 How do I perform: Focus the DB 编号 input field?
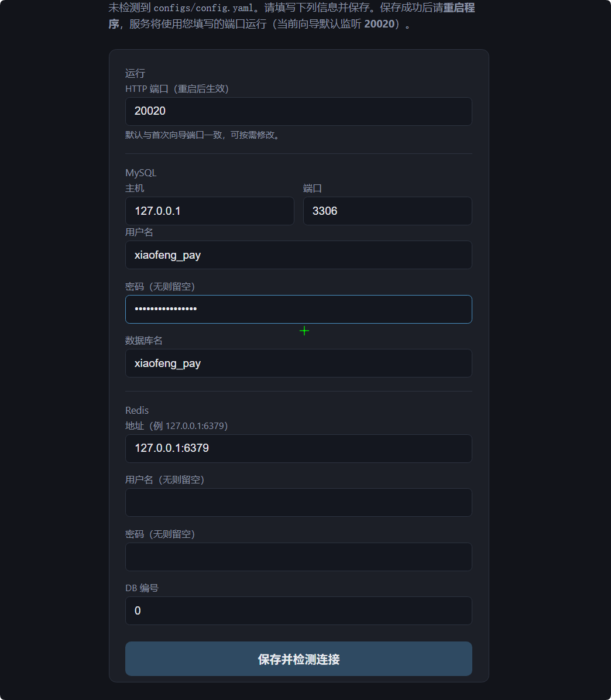(298, 610)
